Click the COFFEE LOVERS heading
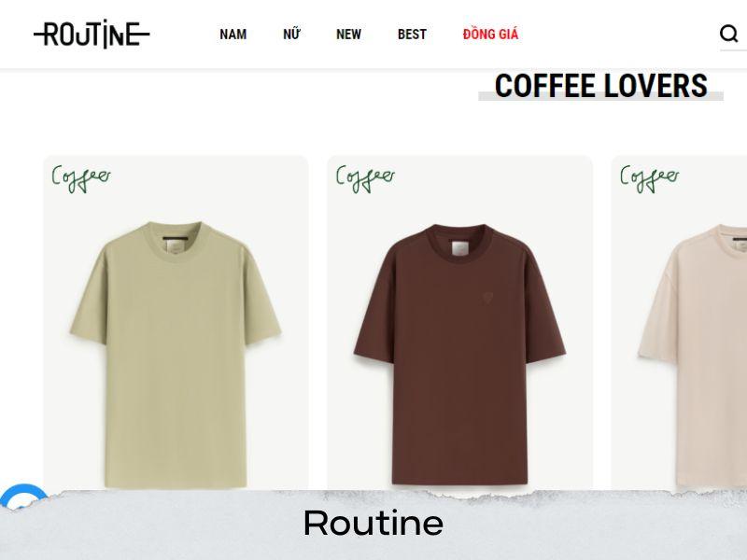Image resolution: width=747 pixels, height=560 pixels. coord(600,86)
